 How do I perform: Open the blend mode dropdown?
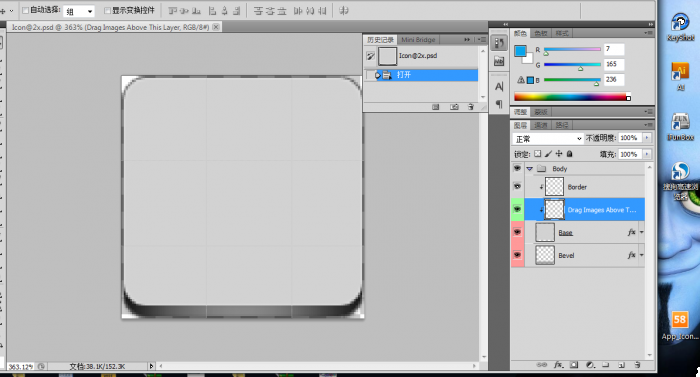pyautogui.click(x=548, y=138)
